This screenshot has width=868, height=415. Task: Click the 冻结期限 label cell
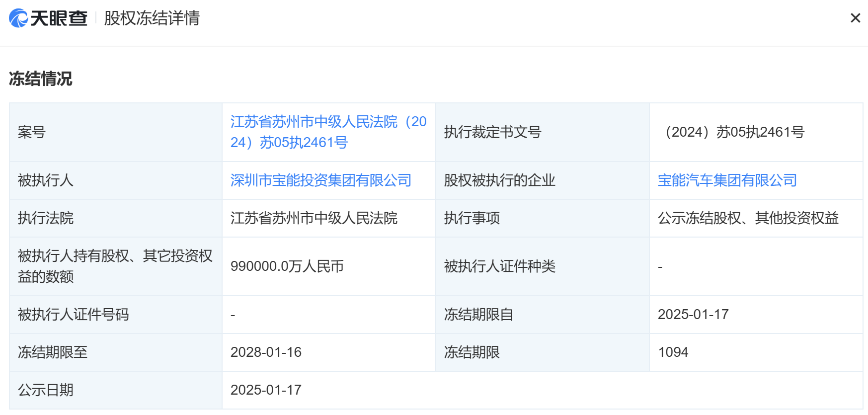tap(543, 352)
